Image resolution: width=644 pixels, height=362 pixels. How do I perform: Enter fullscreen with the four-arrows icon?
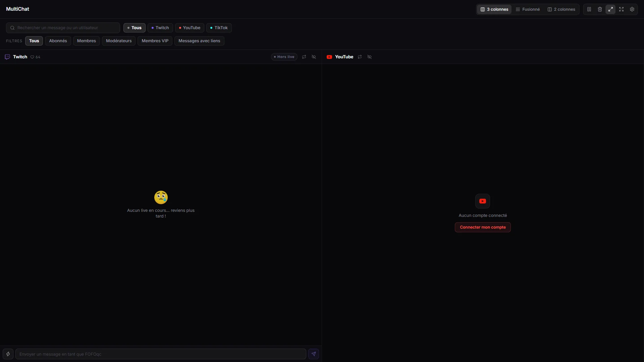pos(621,9)
